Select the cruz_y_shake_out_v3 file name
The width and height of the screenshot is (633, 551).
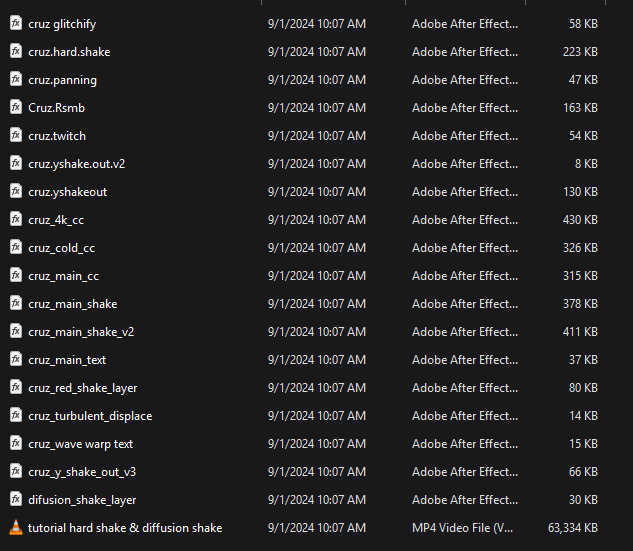tap(82, 471)
